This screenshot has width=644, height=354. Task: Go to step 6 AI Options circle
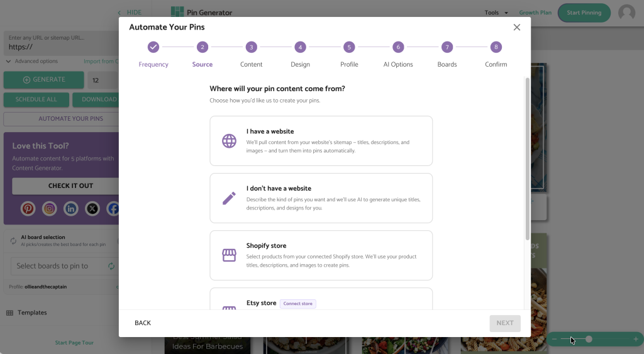point(398,47)
